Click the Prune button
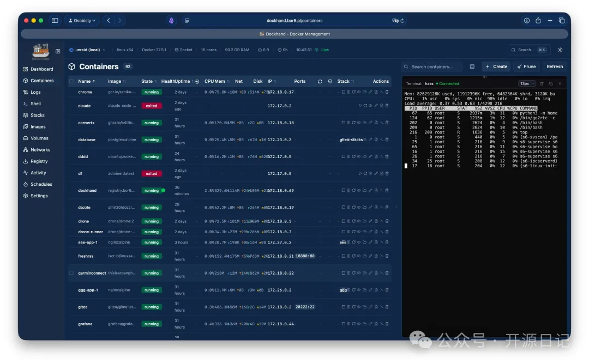The height and width of the screenshot is (364, 589). (x=527, y=66)
